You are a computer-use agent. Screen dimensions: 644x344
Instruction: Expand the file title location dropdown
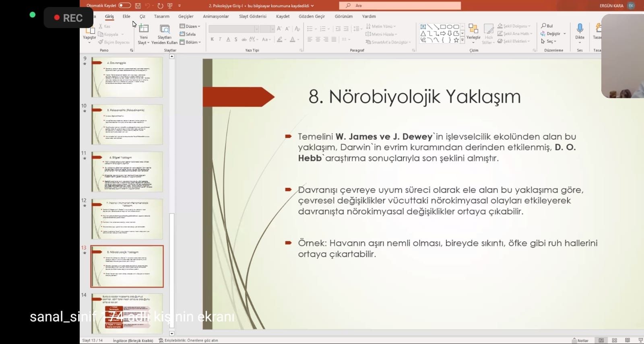point(312,6)
